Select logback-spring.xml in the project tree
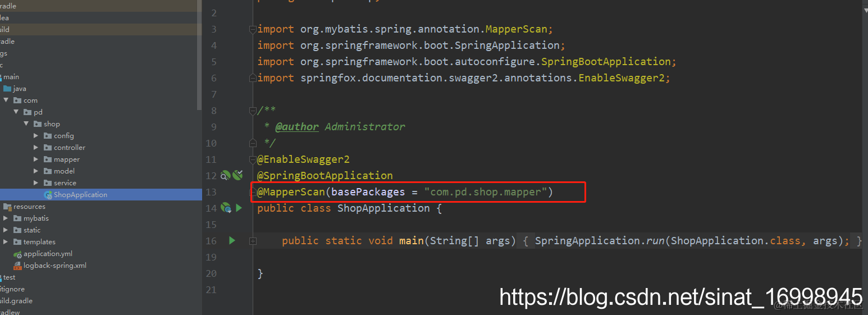 (101, 266)
